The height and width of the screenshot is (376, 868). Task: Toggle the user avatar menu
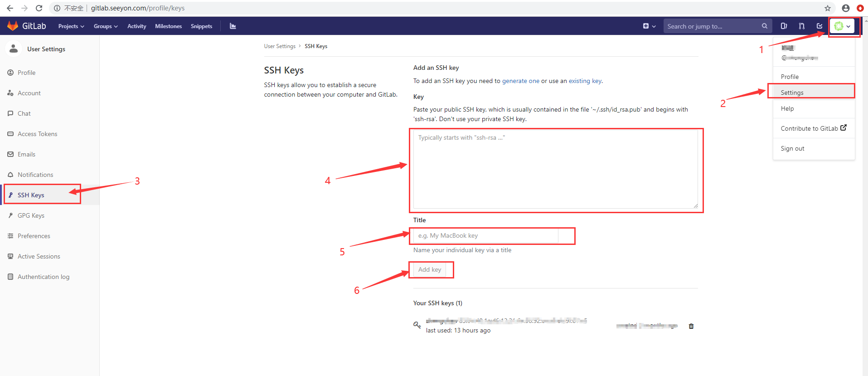842,26
